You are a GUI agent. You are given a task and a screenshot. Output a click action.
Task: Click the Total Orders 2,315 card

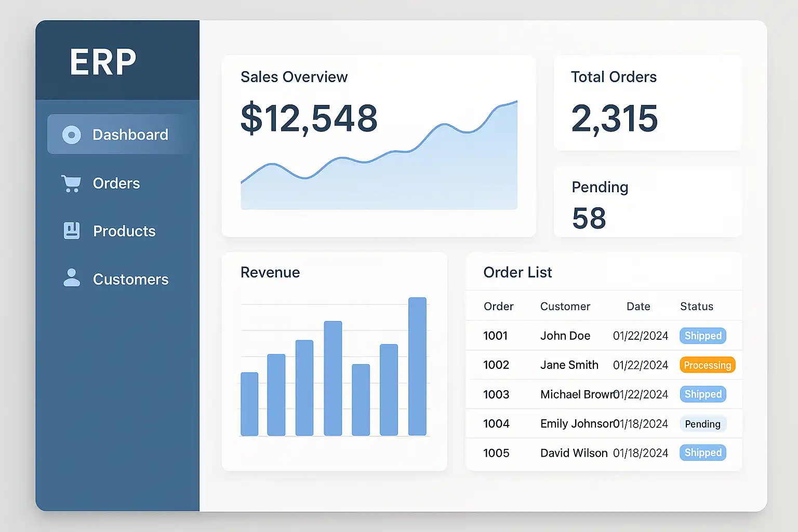coord(647,103)
